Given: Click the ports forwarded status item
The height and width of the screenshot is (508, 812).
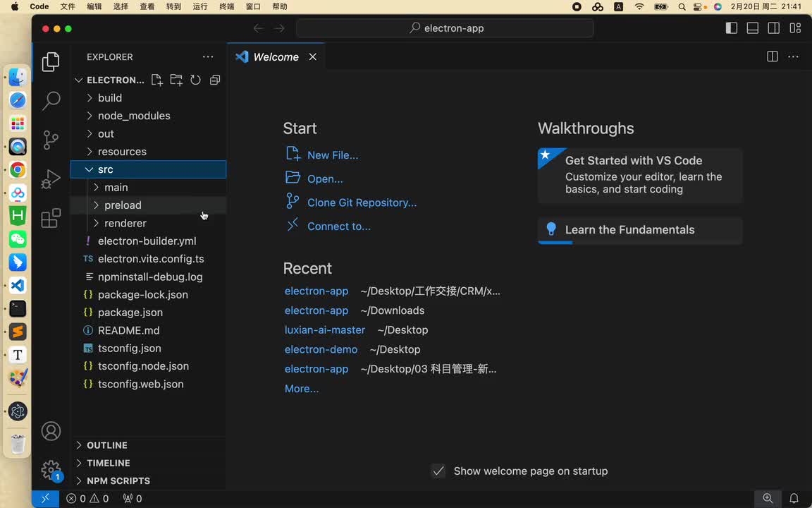Looking at the screenshot, I should (133, 499).
